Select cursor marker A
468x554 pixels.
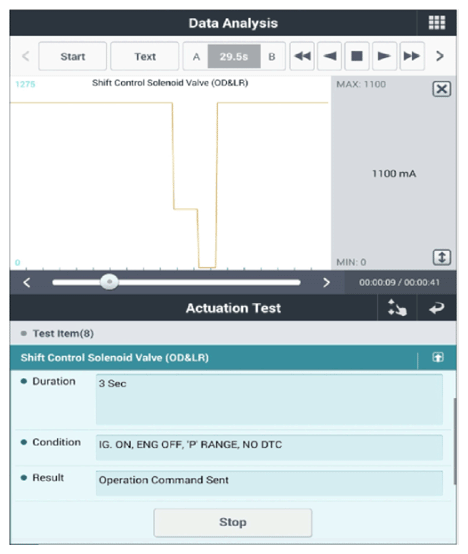click(x=196, y=56)
